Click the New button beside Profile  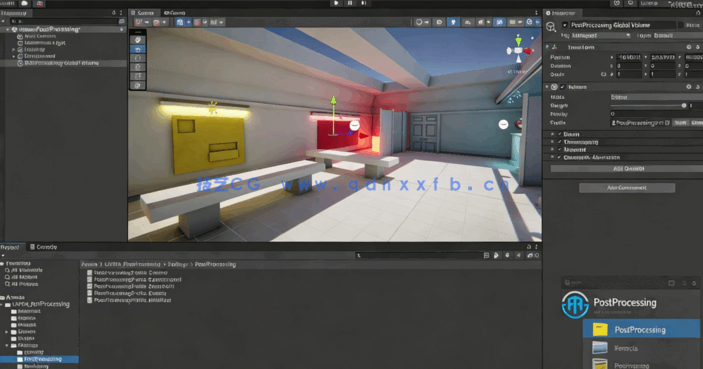(x=680, y=122)
